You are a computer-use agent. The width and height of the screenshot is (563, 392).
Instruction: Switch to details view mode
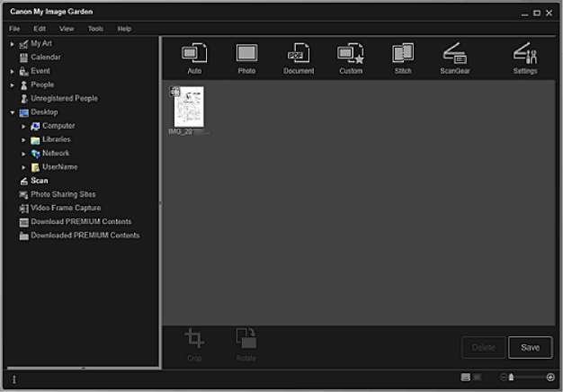tap(478, 378)
